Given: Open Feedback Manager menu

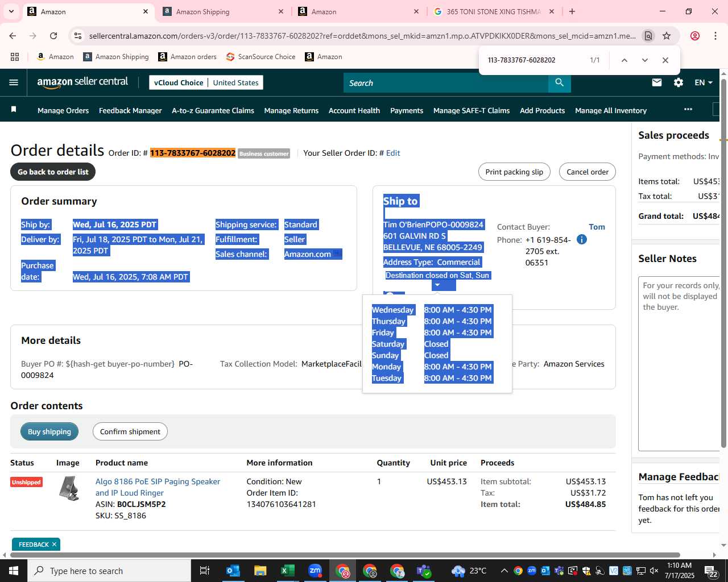Looking at the screenshot, I should 130,110.
